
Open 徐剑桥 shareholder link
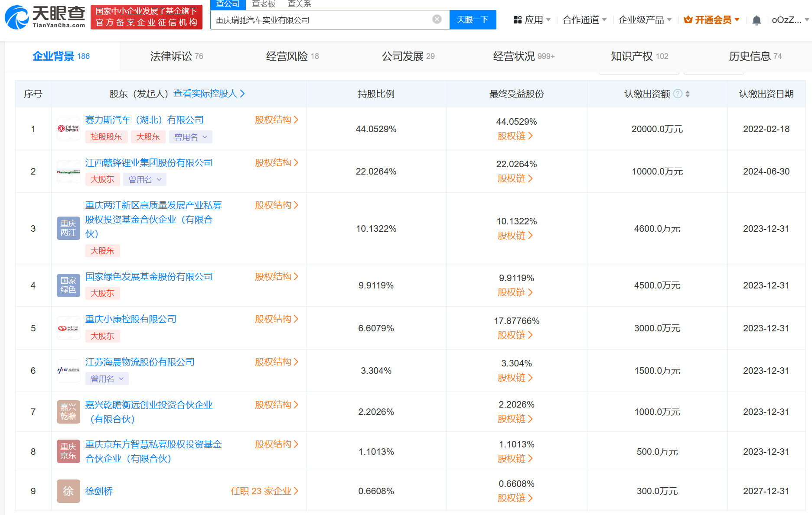99,491
